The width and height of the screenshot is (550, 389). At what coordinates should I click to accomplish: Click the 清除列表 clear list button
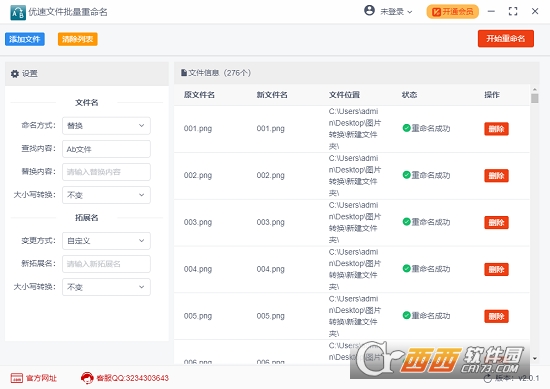[78, 39]
